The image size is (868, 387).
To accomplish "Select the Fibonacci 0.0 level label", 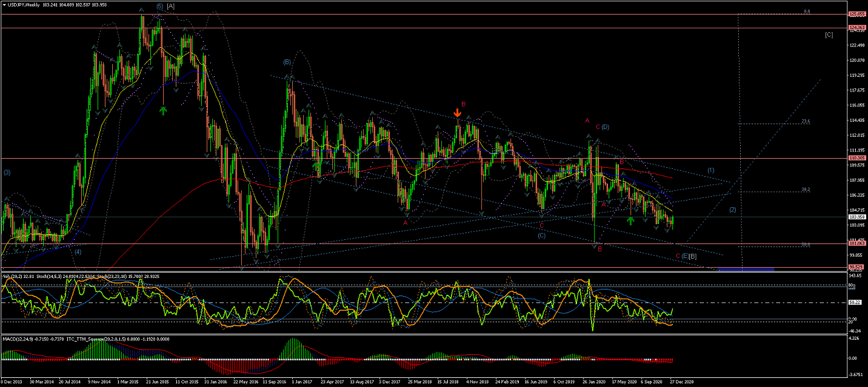I will pyautogui.click(x=806, y=11).
